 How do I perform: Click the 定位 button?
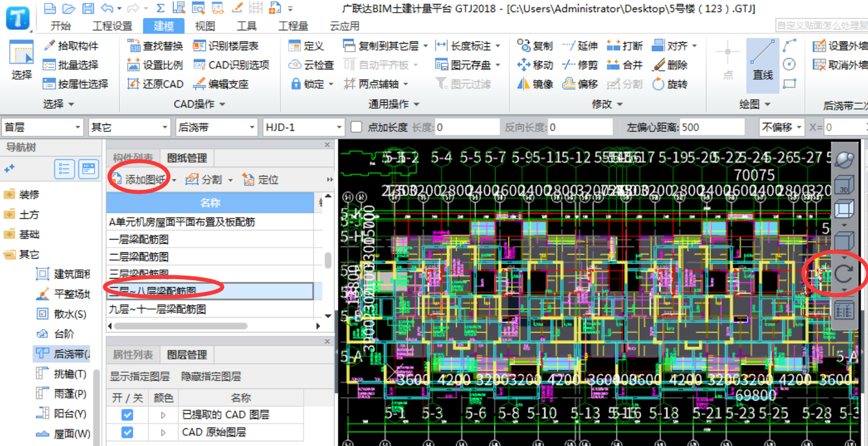[x=261, y=180]
